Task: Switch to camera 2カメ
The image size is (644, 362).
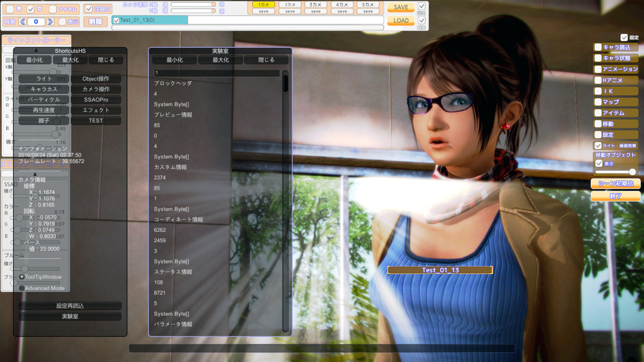Action: click(290, 5)
